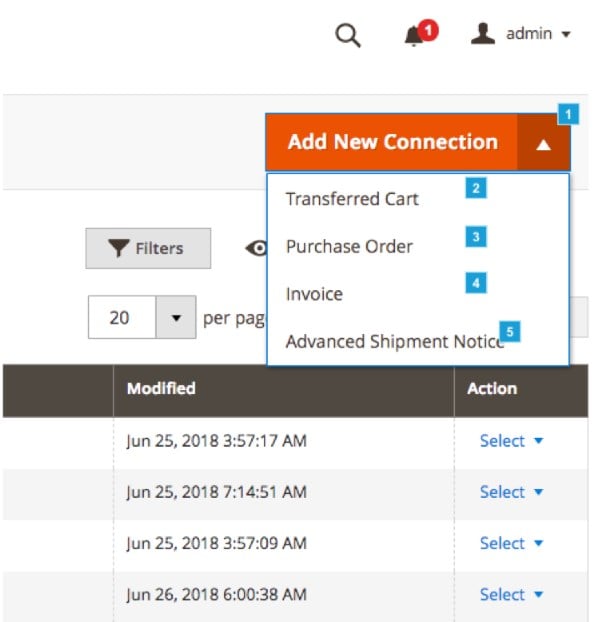Choose Purchase Order from the menu

(349, 246)
